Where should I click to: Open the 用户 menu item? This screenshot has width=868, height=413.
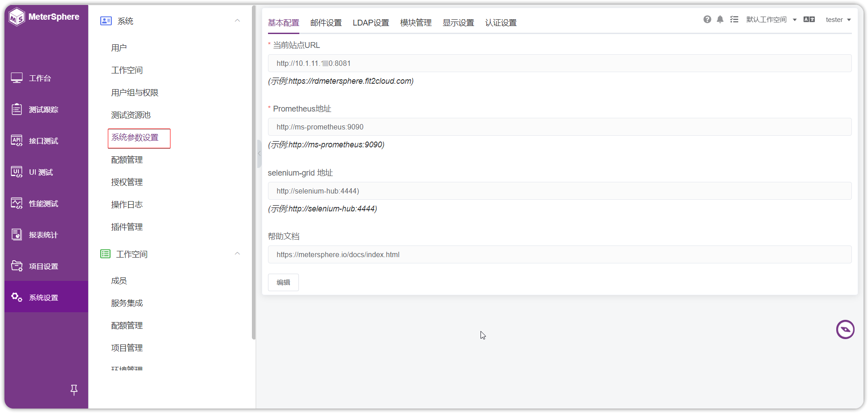pyautogui.click(x=119, y=48)
